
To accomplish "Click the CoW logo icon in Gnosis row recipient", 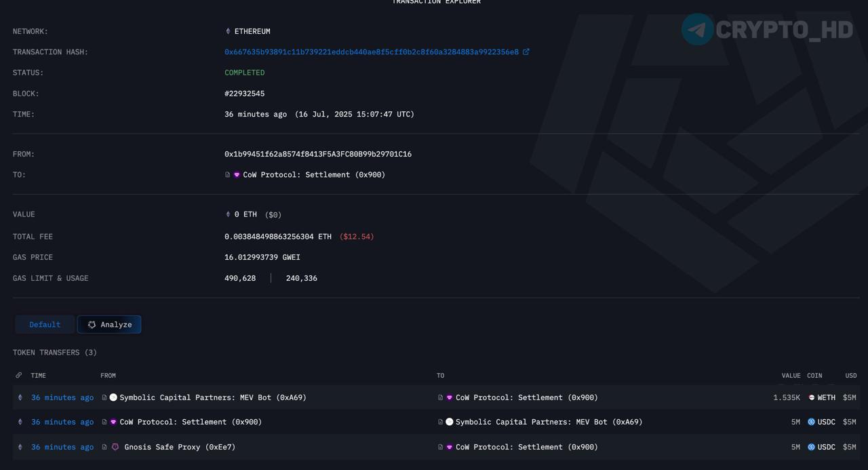I will click(x=450, y=447).
